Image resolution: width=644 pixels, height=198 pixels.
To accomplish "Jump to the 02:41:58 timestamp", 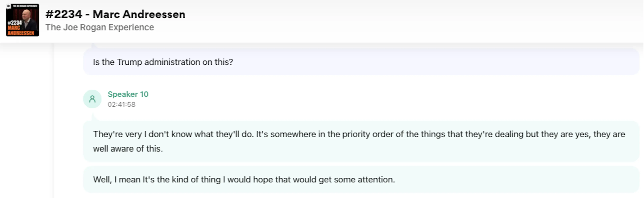I will [121, 105].
